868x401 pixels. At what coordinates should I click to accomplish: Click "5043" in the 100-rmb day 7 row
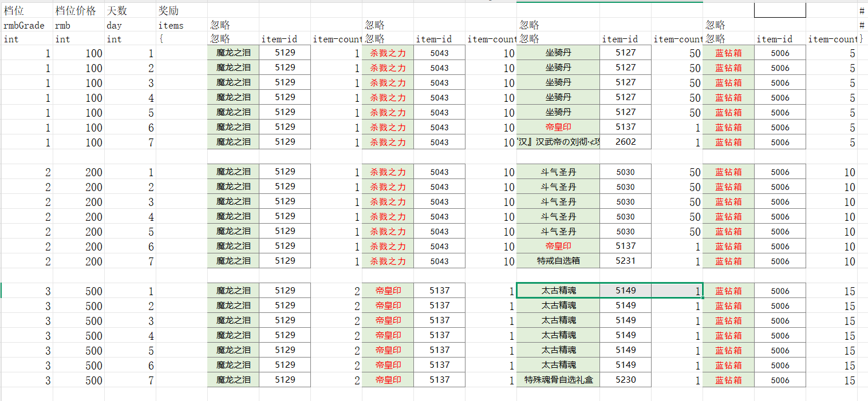coord(439,142)
